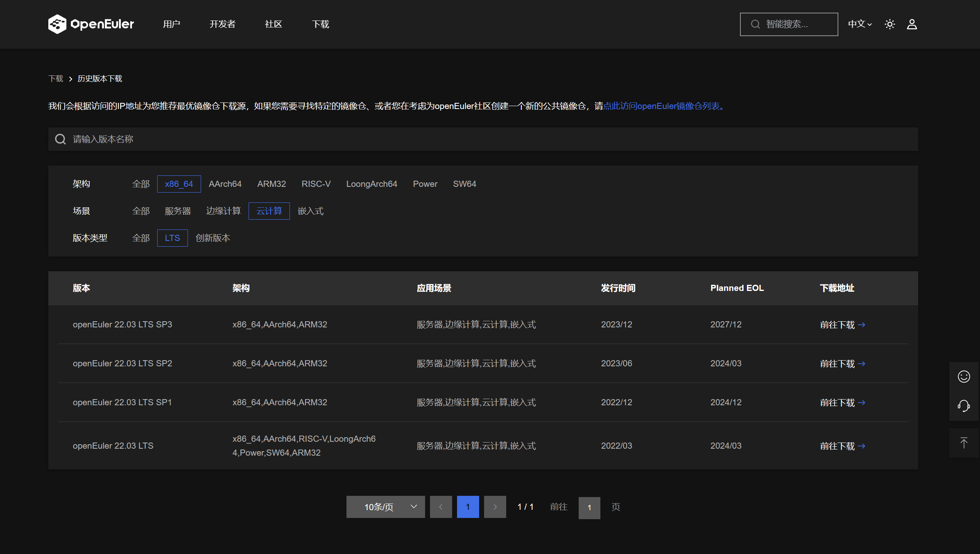Click 前往下载 for openEuler 22.03 LTS SP1

(x=842, y=402)
